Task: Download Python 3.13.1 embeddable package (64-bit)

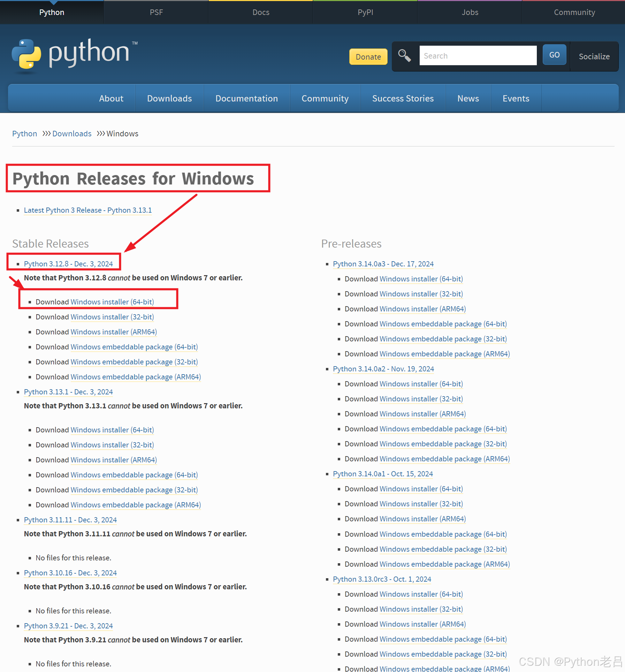Action: point(134,475)
